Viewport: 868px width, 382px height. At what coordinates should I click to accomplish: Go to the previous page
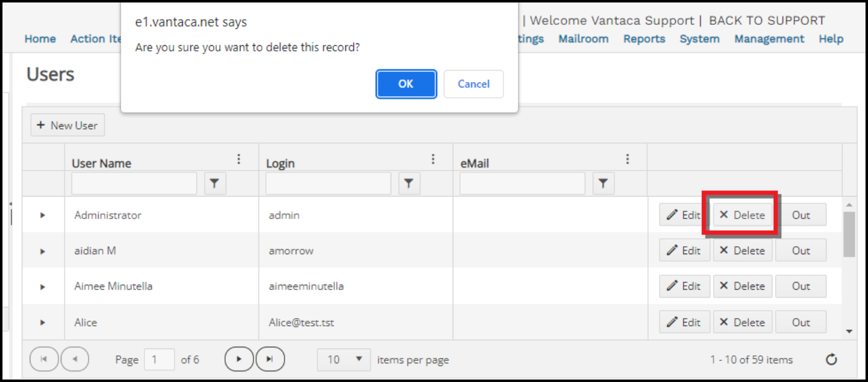[x=75, y=359]
